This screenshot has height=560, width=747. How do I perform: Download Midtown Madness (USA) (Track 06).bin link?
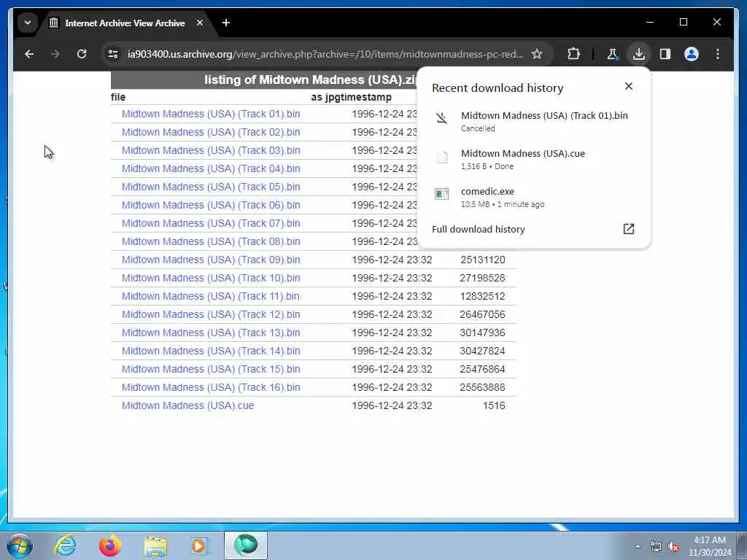tap(211, 205)
